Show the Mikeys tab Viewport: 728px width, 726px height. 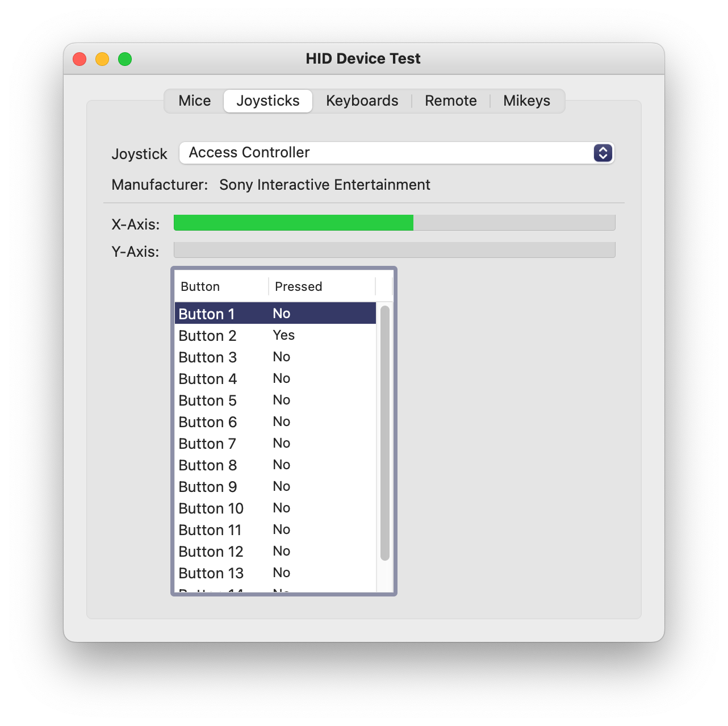(x=526, y=101)
